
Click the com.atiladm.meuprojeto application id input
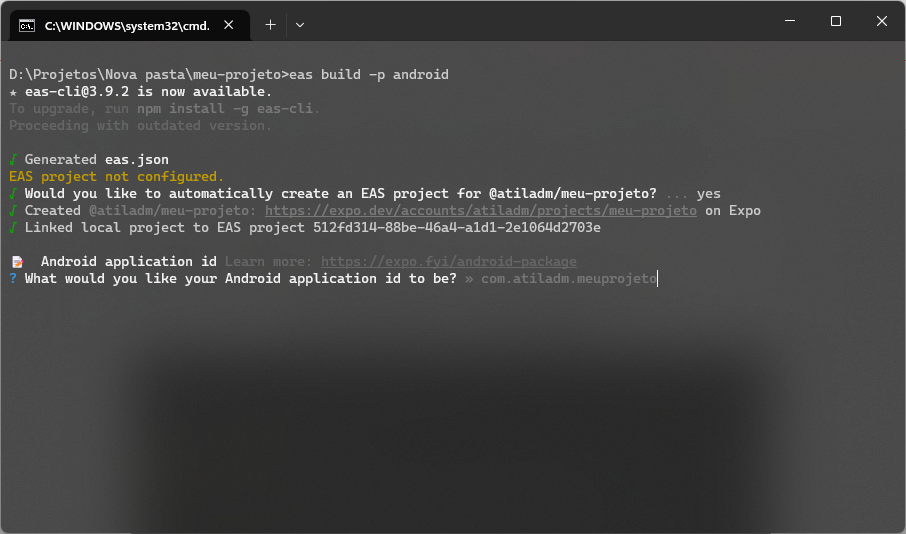569,279
